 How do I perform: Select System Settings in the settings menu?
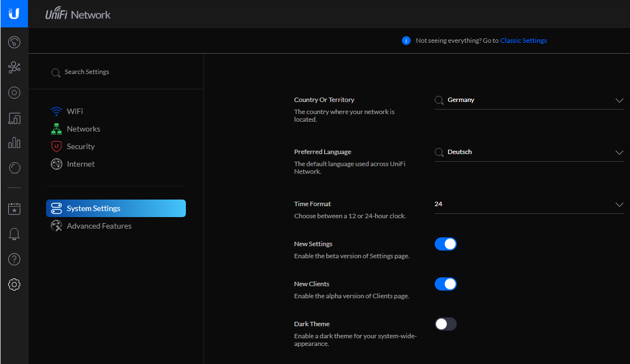point(116,208)
